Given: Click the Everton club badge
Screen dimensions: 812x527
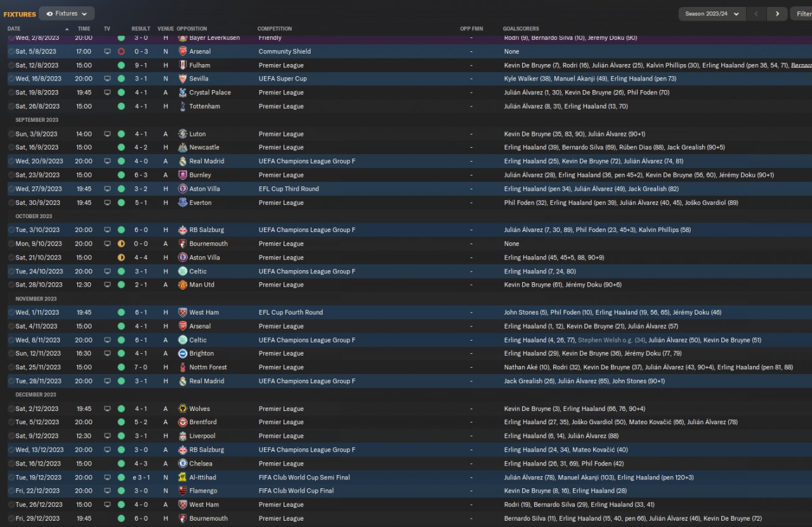Looking at the screenshot, I should (x=183, y=203).
